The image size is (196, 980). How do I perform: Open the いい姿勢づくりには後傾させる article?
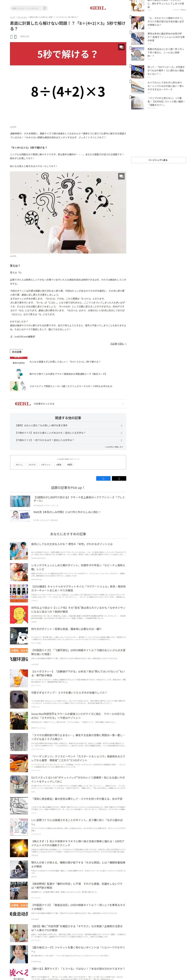point(77,822)
